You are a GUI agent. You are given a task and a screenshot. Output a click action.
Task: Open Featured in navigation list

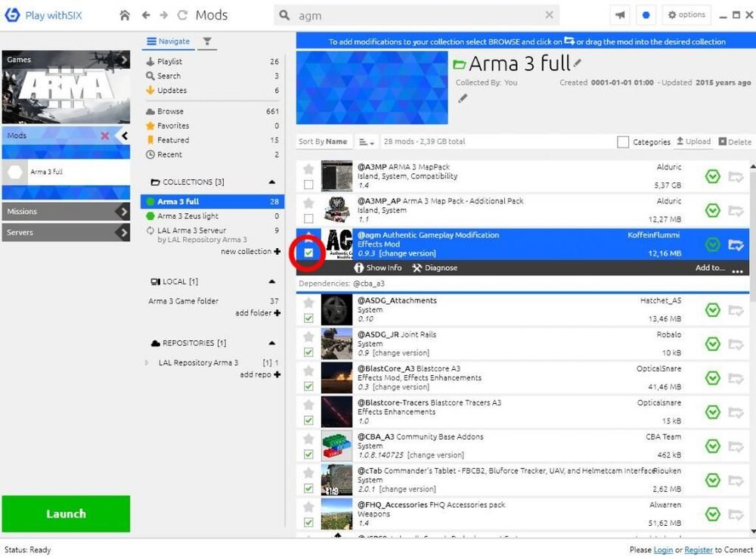(212, 140)
